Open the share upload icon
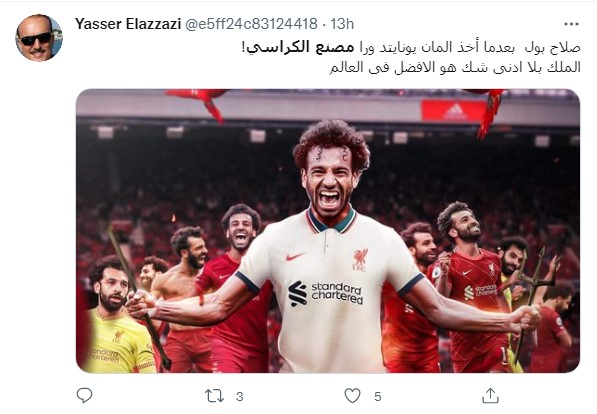597x414 pixels. (490, 396)
